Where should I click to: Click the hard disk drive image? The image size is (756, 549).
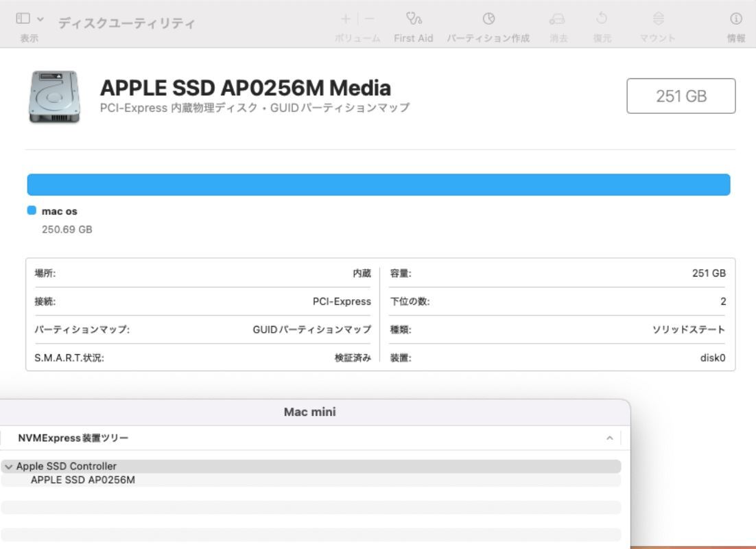click(54, 97)
